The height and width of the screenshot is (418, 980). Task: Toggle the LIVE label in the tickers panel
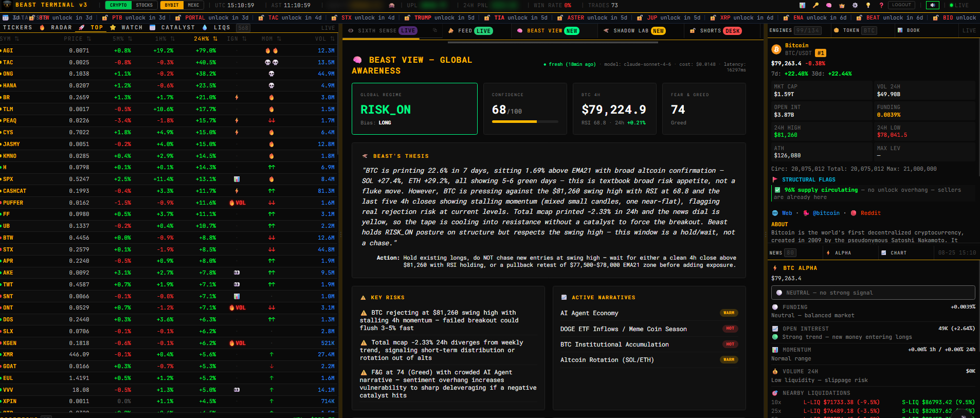[328, 28]
